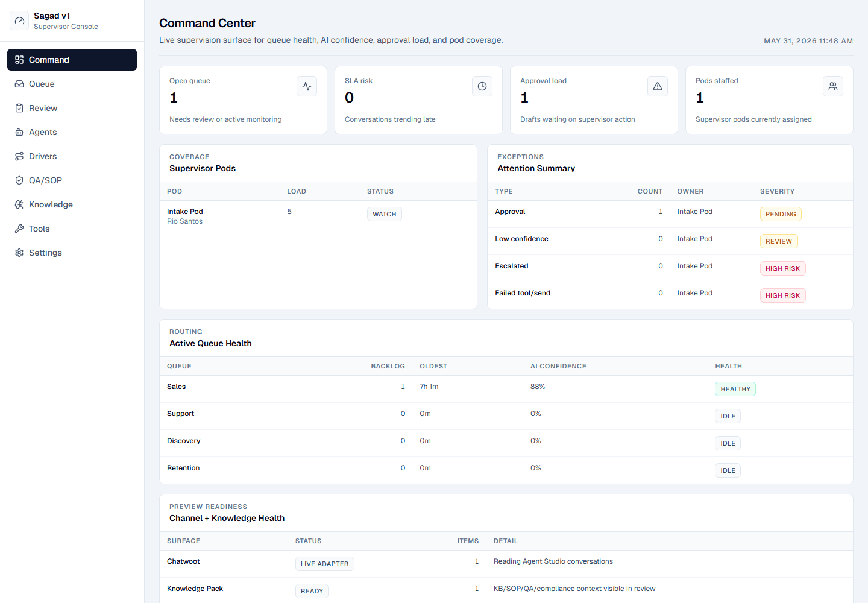Click the Rio Santos supervisor name
The height and width of the screenshot is (603, 868).
pyautogui.click(x=184, y=221)
